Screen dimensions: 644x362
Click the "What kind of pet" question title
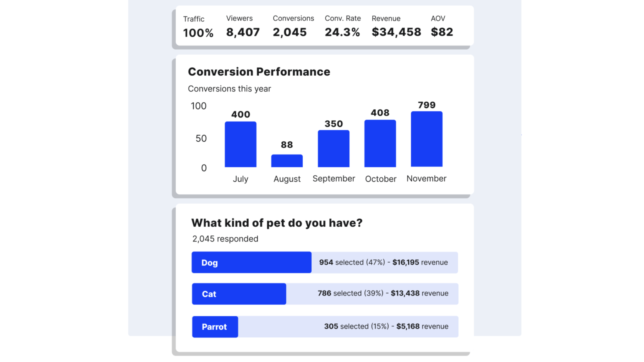click(277, 223)
